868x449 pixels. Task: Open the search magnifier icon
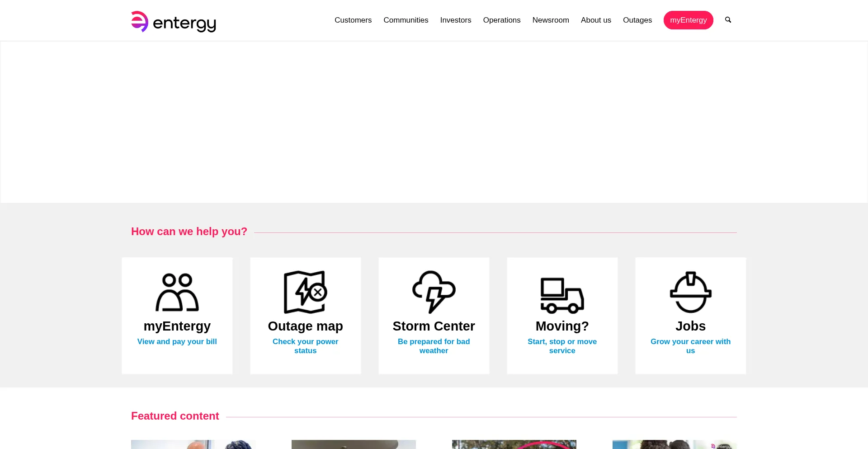[728, 20]
